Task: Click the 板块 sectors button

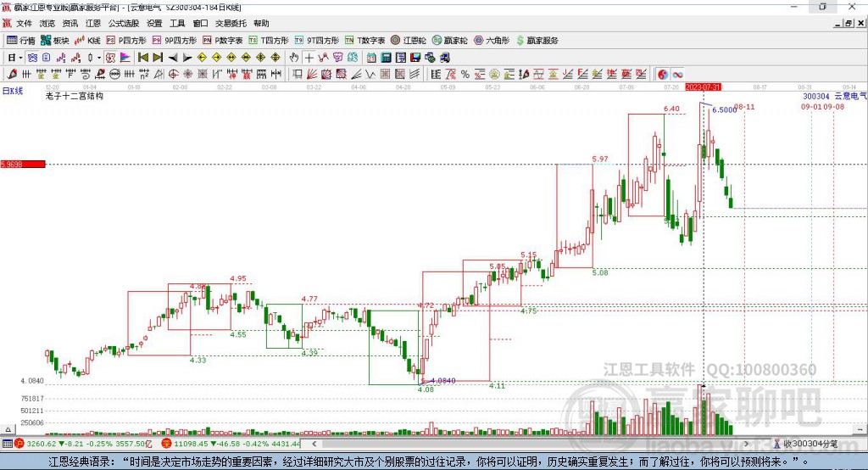Action: [x=55, y=41]
